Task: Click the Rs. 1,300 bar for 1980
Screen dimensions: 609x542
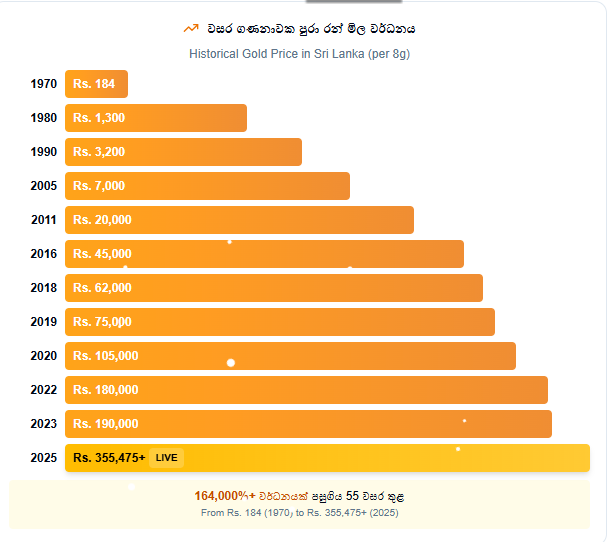Action: pyautogui.click(x=155, y=118)
